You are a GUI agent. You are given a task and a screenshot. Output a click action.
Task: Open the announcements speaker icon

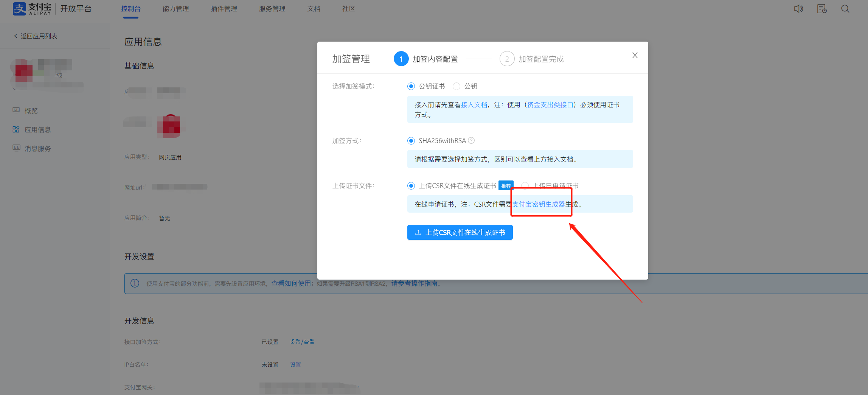click(798, 9)
